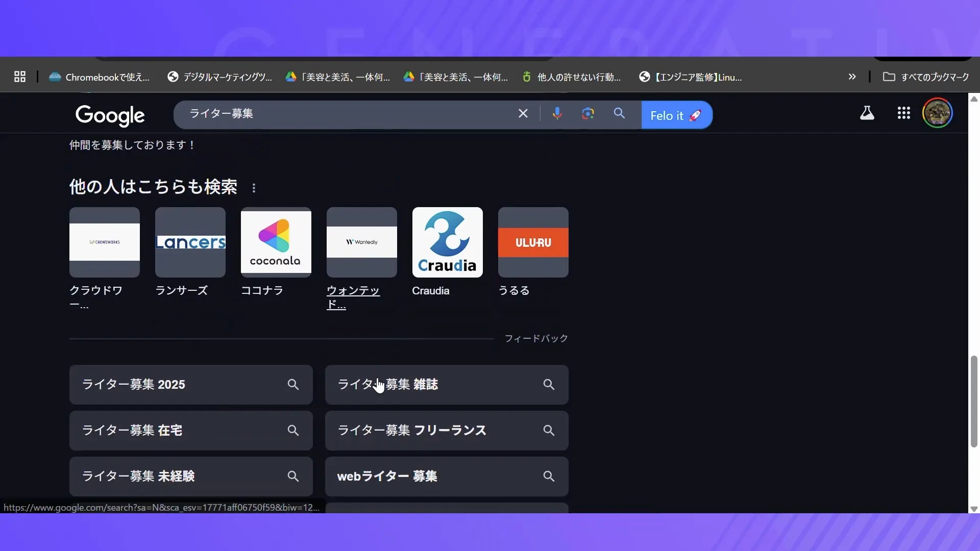Open Search Labs with the flask icon
This screenshot has width=980, height=551.
point(867,113)
